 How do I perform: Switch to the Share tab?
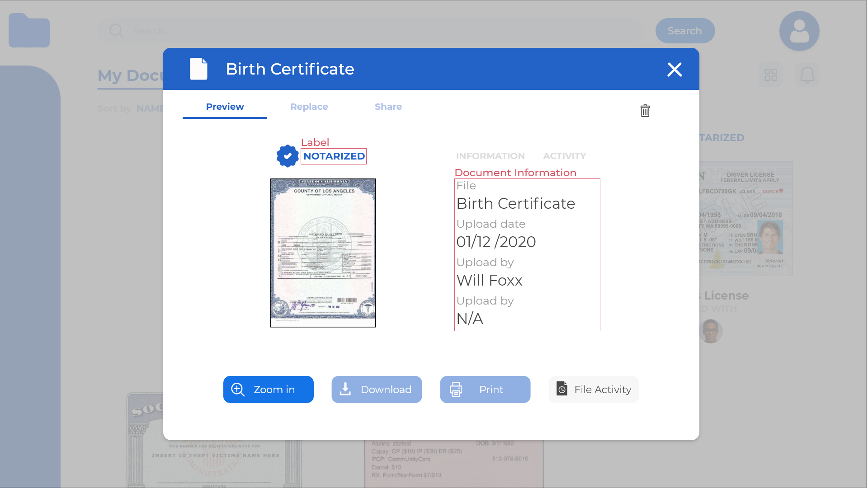(388, 107)
